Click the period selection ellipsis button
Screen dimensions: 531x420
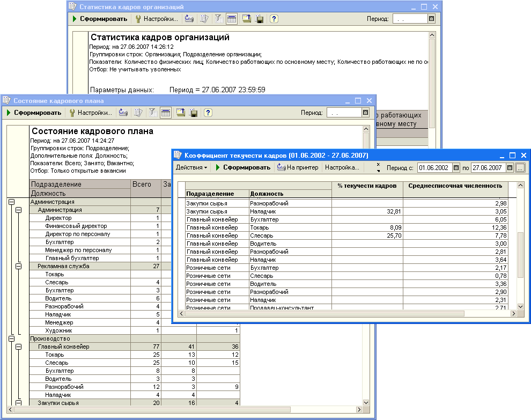(x=520, y=167)
